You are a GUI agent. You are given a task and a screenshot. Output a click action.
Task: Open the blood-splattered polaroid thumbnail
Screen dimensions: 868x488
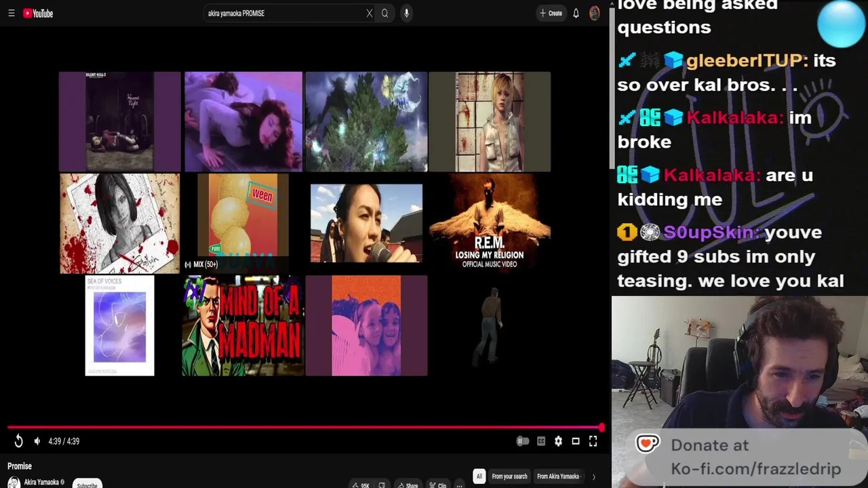coord(119,223)
